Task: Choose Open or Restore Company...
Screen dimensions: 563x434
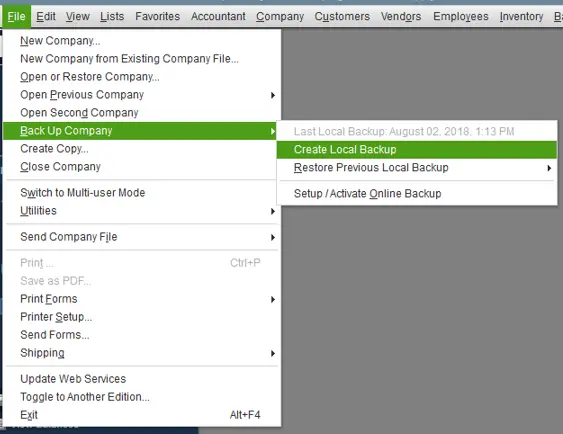Action: 142,77
